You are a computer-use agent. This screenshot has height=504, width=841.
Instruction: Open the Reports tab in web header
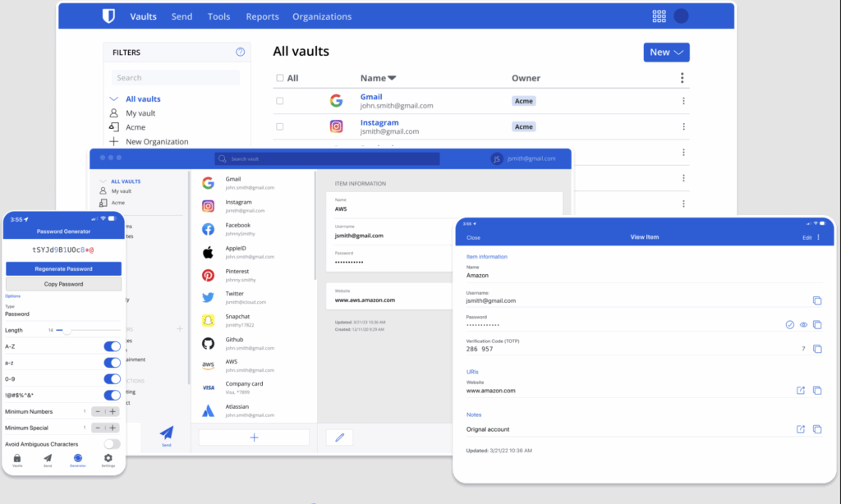(262, 16)
